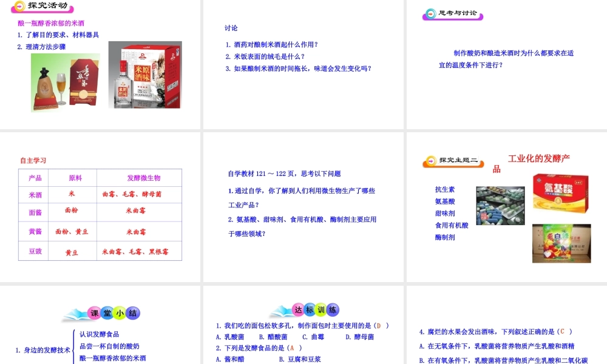
Task: Choose option A. 酱和醋 in question 2
Action: pos(230,359)
